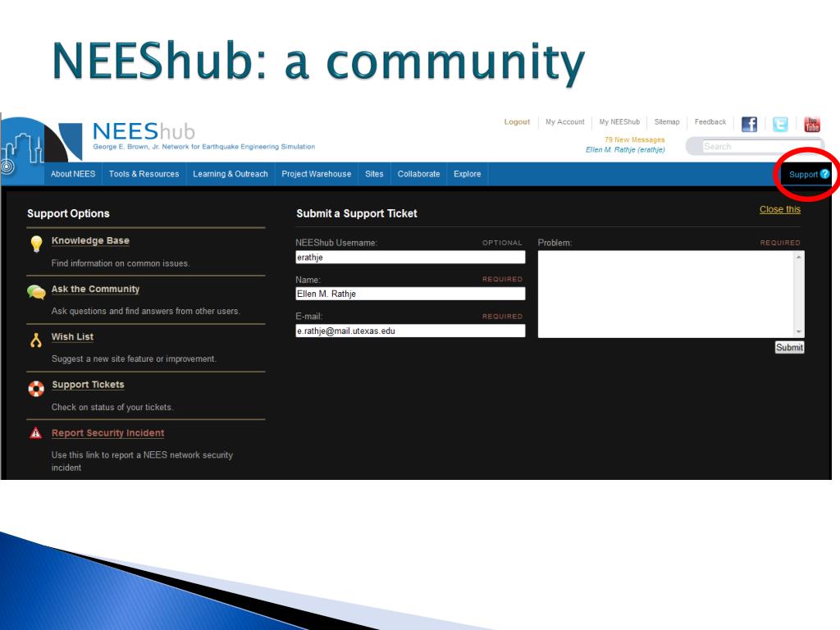Submit the support ticket
Screen dimensions: 840x630
pos(790,347)
